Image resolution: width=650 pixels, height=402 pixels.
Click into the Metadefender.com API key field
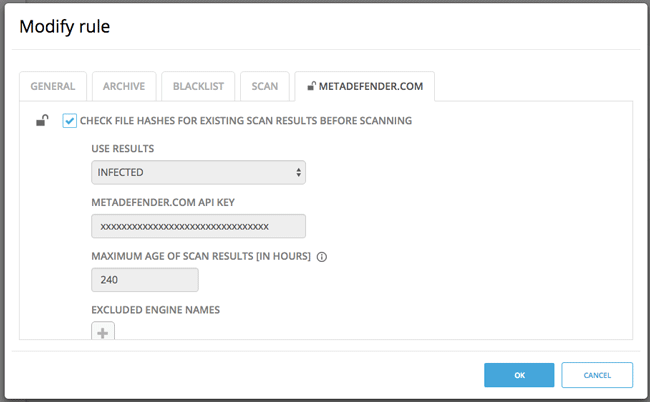[197, 227]
